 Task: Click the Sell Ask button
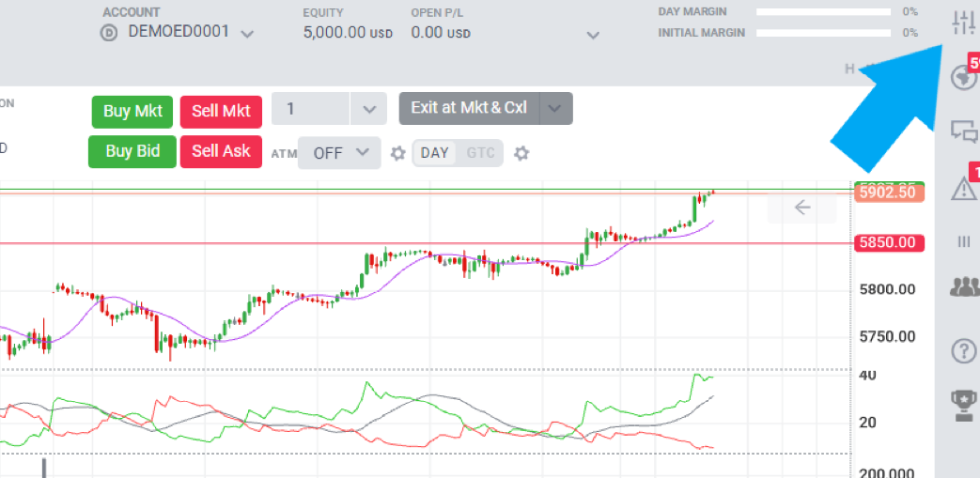point(222,151)
